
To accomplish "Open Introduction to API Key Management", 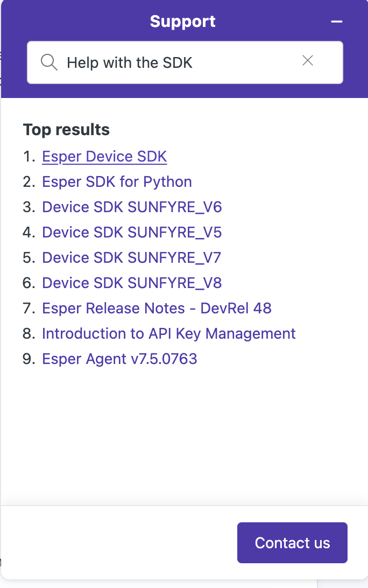I will [x=169, y=333].
